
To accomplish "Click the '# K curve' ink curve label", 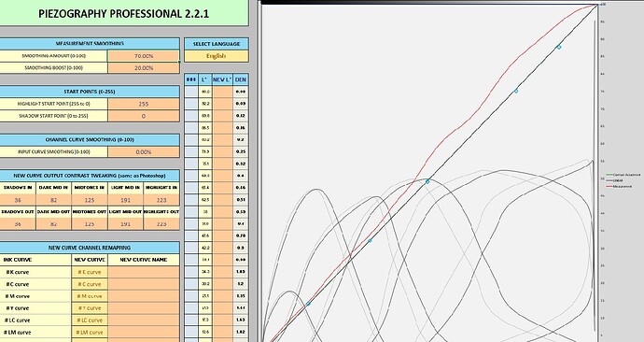I will pos(18,272).
